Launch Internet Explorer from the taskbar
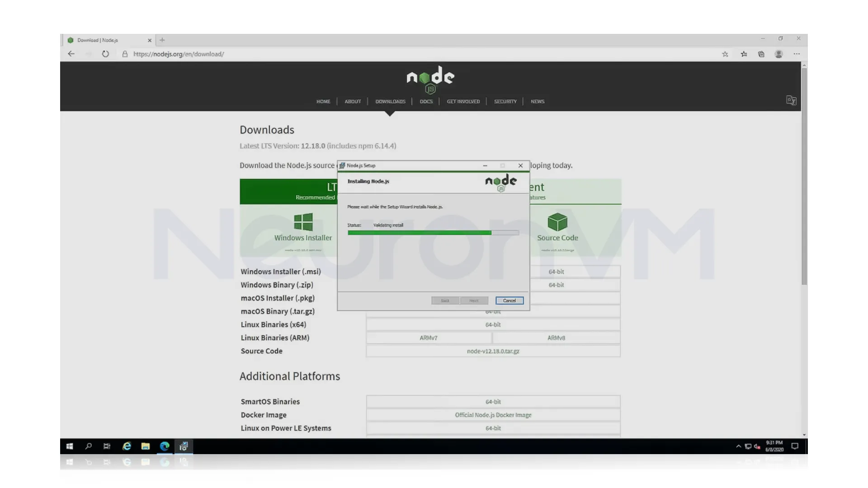The width and height of the screenshot is (868, 488). tap(127, 446)
